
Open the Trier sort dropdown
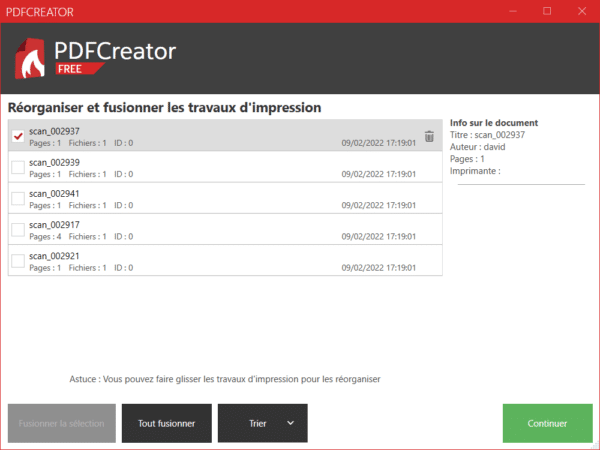coord(262,423)
